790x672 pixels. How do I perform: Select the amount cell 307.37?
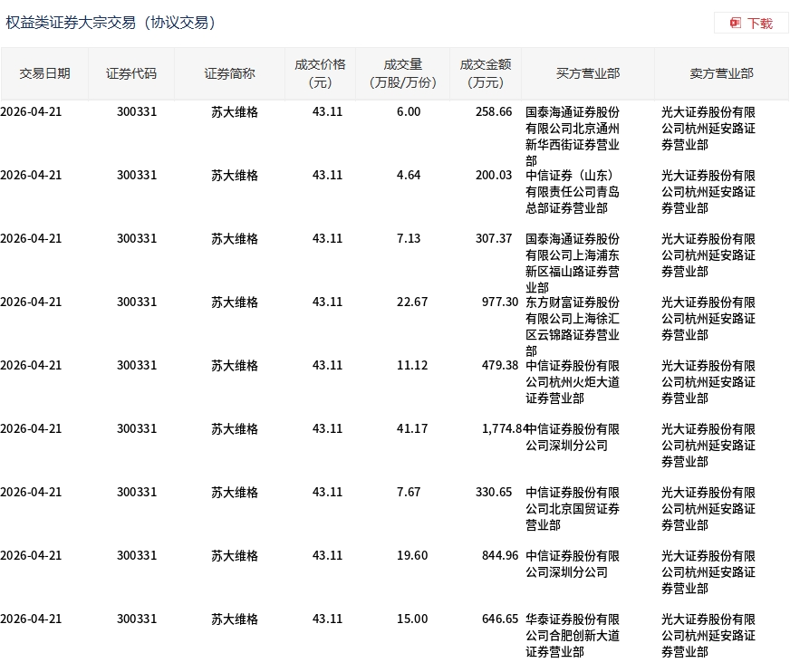(x=494, y=239)
